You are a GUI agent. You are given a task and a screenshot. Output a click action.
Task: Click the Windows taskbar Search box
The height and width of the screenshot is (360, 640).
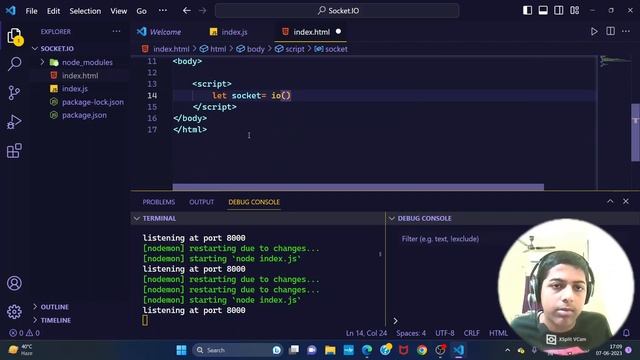click(238, 350)
